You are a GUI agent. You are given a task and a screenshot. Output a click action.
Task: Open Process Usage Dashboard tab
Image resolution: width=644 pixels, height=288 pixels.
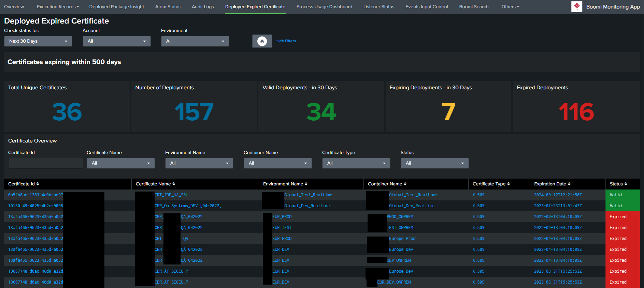point(324,7)
